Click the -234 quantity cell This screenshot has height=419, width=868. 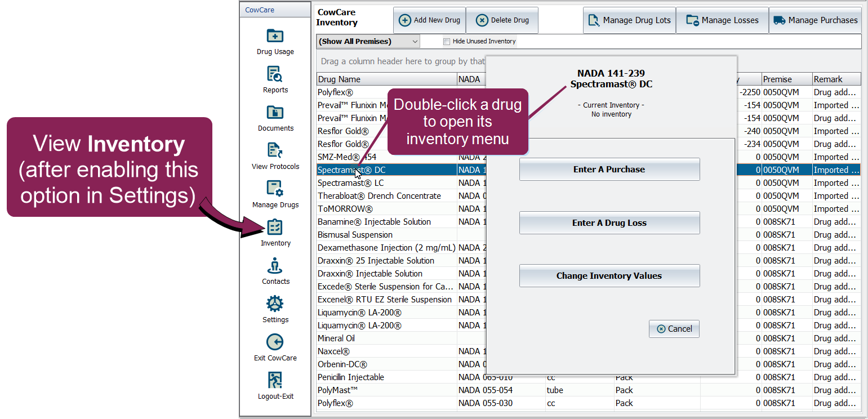[x=749, y=144]
